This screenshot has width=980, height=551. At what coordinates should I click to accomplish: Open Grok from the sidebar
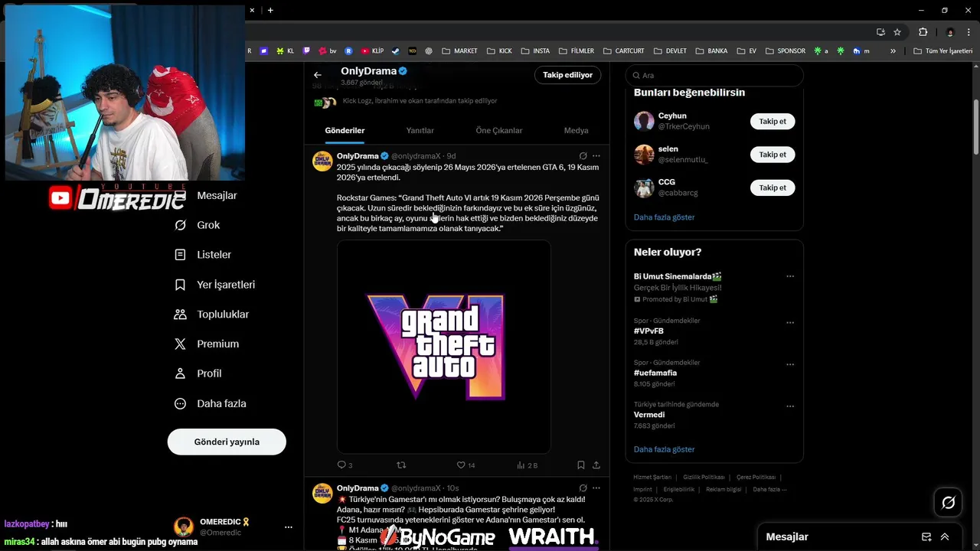point(208,225)
